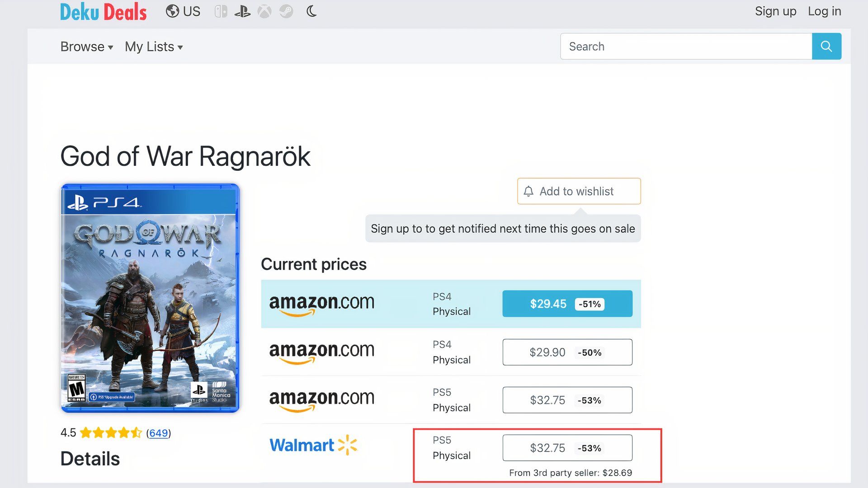868x488 pixels.
Task: Expand the Browse menu
Action: [87, 47]
